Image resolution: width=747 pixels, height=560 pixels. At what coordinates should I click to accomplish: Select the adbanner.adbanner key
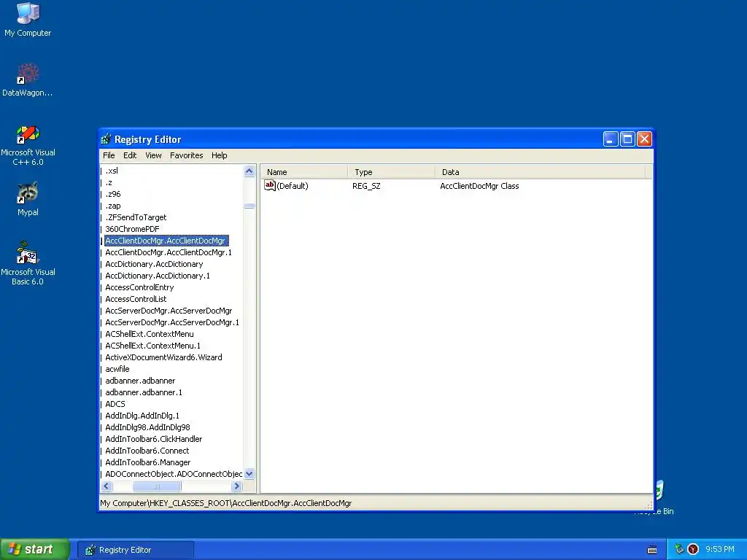pyautogui.click(x=140, y=381)
